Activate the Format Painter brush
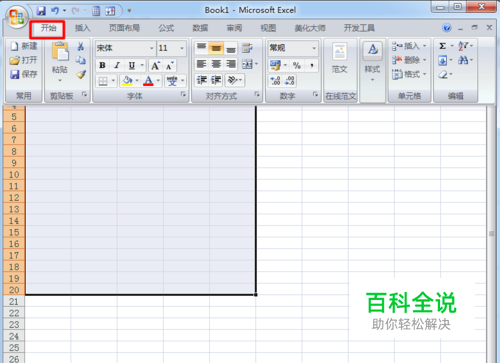 [81, 74]
